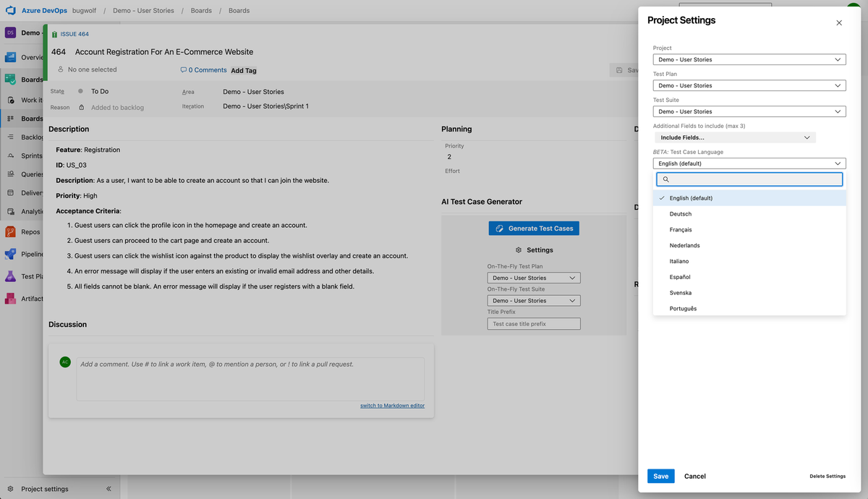Screen dimensions: 868x499
Task: Navigate to bugwolf via the breadcrumb
Action: point(85,10)
